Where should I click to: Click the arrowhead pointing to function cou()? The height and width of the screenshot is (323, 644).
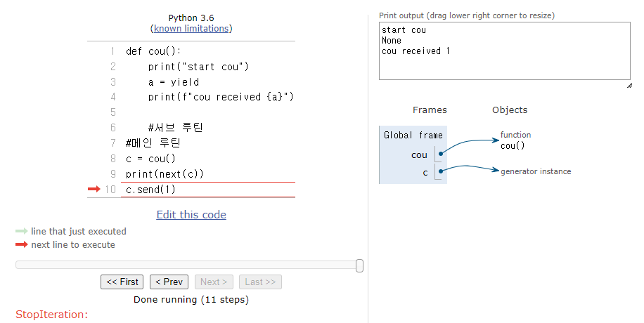coord(496,140)
